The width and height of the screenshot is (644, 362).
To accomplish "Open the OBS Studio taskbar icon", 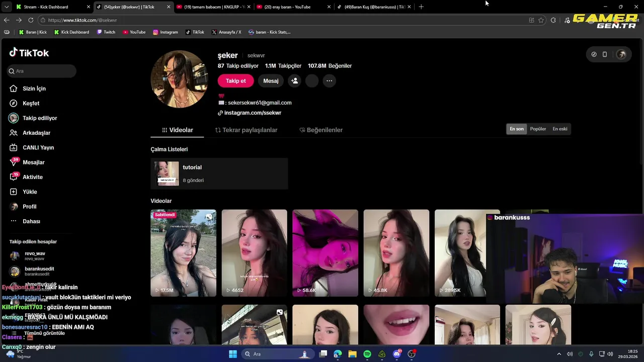I will coord(412,354).
